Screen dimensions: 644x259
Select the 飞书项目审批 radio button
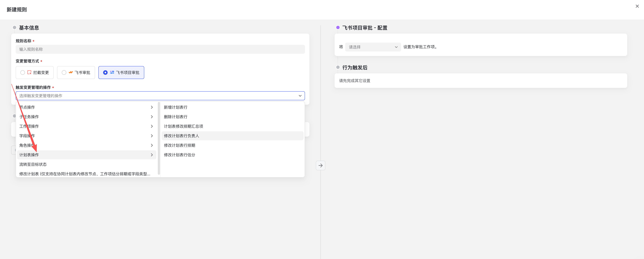click(x=105, y=72)
